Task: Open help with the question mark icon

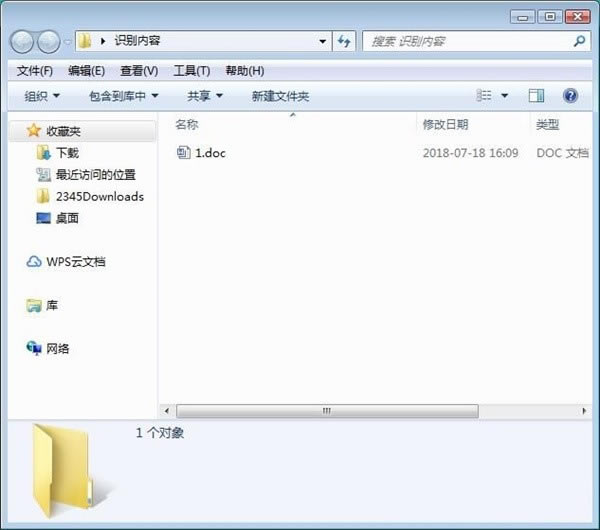Action: point(570,96)
